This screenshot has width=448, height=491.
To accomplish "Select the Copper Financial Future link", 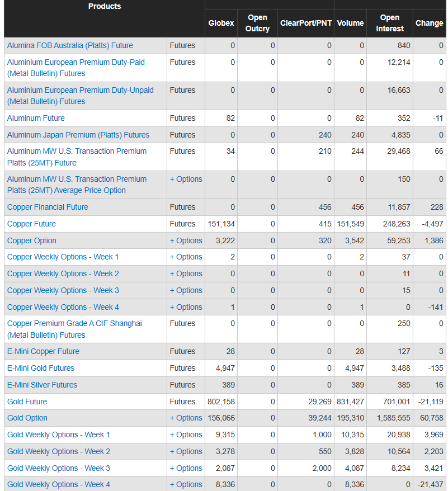I will (48, 207).
